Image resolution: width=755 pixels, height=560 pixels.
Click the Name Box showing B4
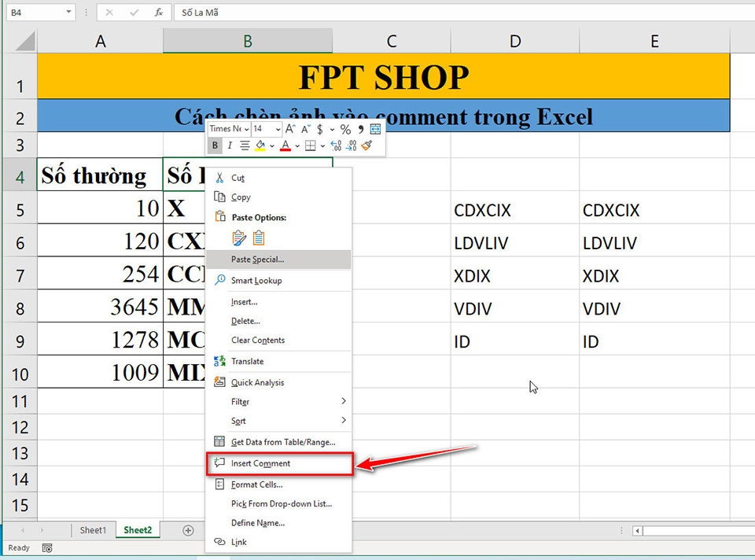pos(39,13)
